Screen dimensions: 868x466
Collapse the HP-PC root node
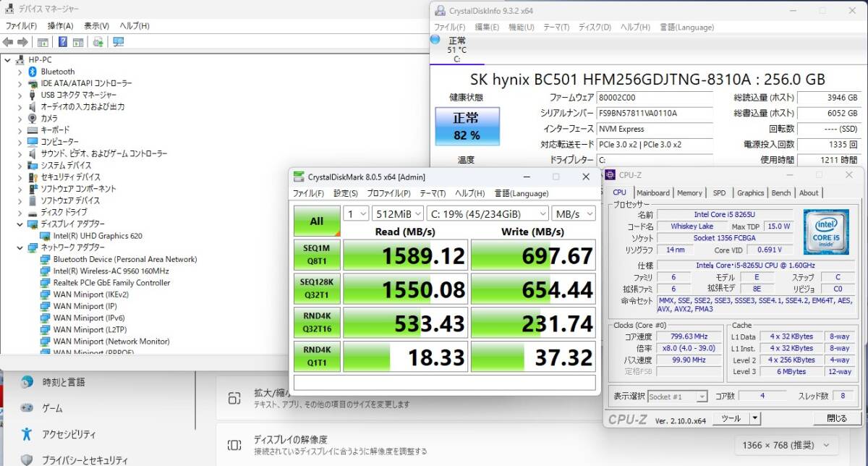pyautogui.click(x=8, y=60)
